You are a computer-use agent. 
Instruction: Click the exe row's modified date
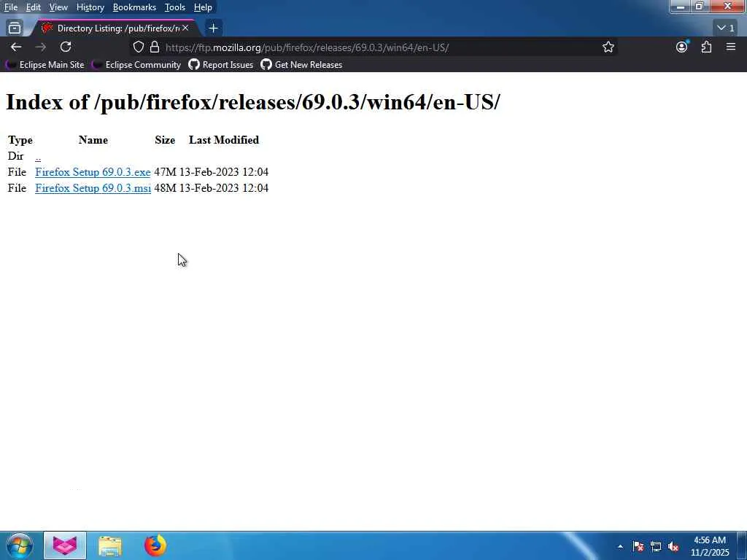[224, 172]
